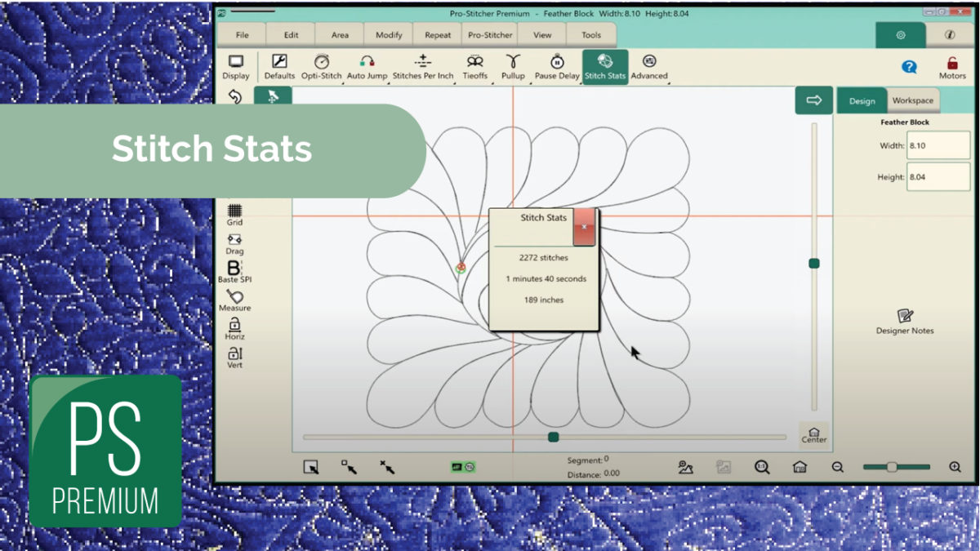This screenshot has height=551, width=980.
Task: Select the Auto Jump tool
Action: [x=367, y=66]
